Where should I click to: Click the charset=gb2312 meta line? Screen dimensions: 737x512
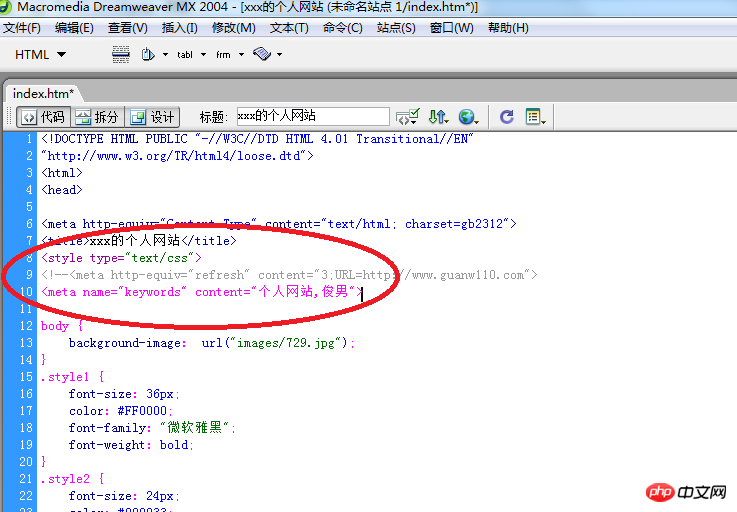coord(279,224)
